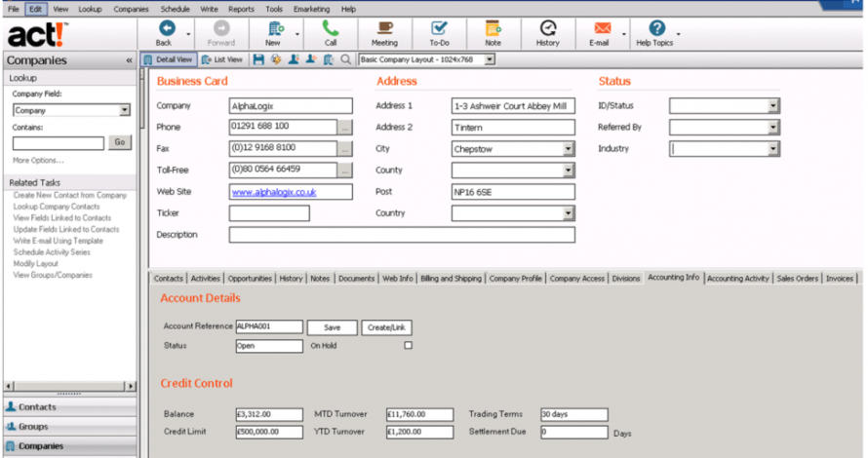Screen dimensions: 868x458
Task: Click Modify Layout task
Action: coord(36,264)
